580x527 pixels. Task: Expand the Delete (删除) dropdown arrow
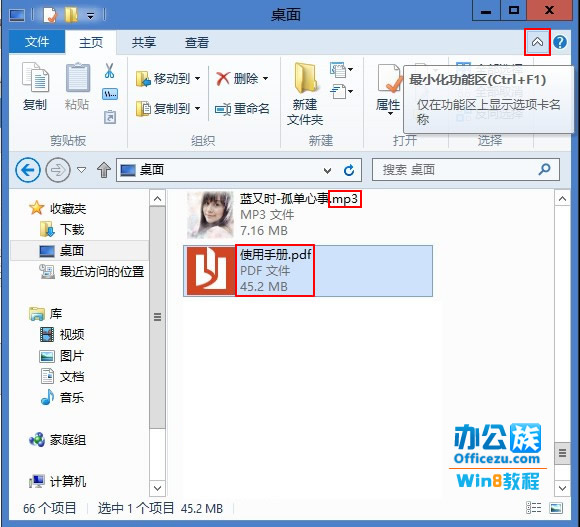(266, 78)
